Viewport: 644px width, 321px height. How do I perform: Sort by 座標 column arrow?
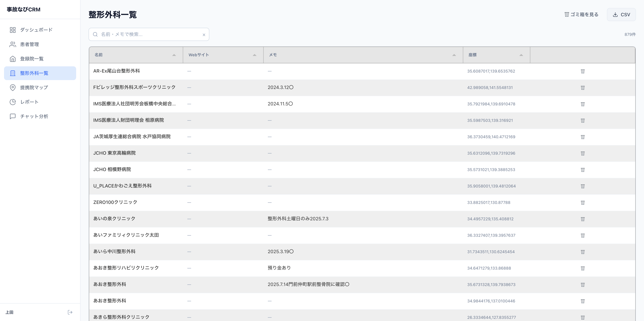[521, 55]
